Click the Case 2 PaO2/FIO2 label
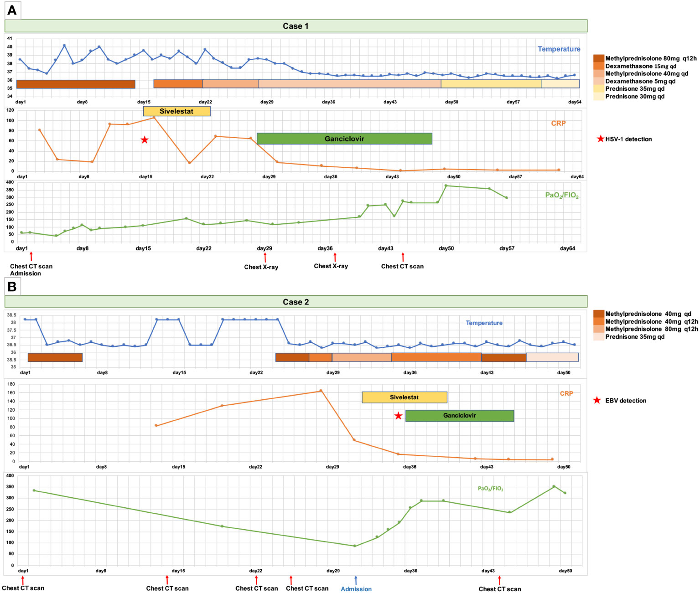Image resolution: width=700 pixels, height=593 pixels. [x=491, y=489]
